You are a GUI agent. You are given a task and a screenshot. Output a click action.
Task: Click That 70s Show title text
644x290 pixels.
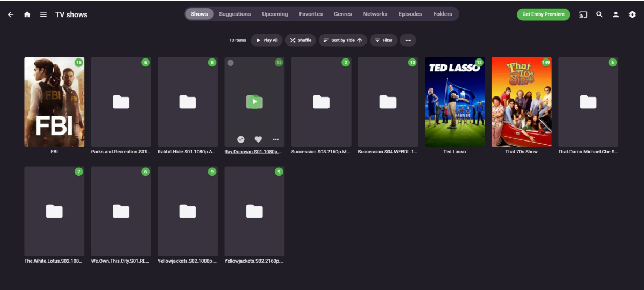click(x=522, y=152)
